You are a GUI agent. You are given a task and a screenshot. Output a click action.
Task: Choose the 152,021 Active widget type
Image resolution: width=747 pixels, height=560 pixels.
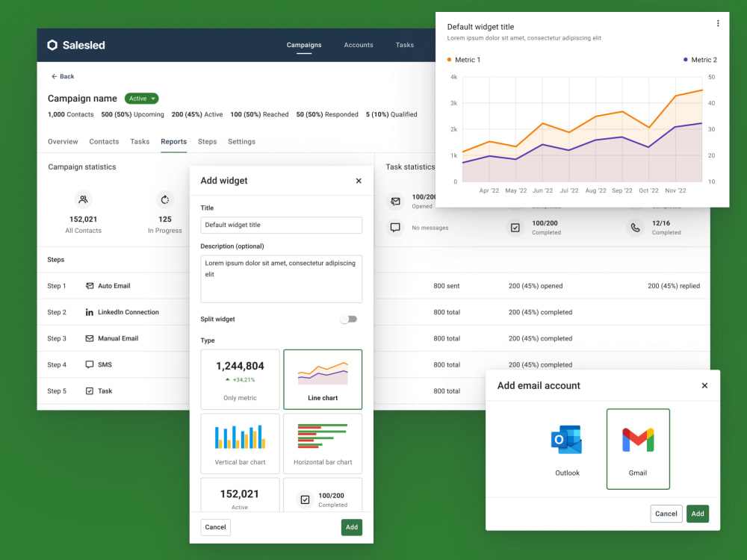click(240, 495)
